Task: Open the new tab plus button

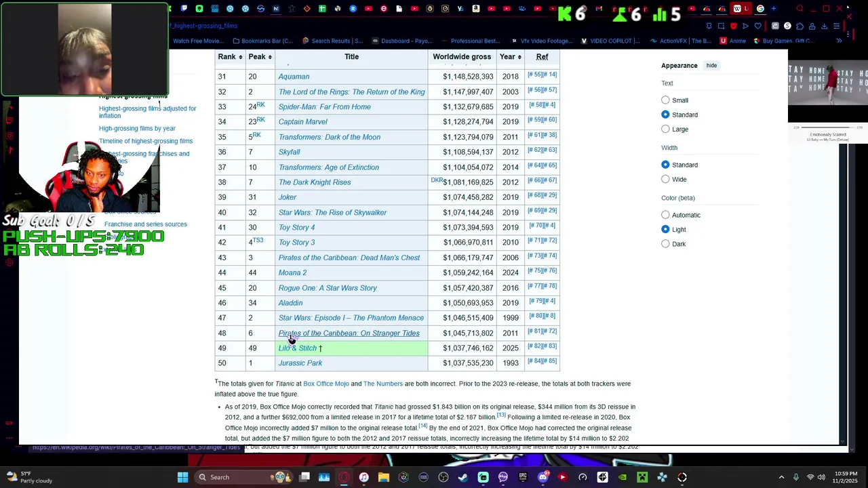Action: pyautogui.click(x=773, y=9)
